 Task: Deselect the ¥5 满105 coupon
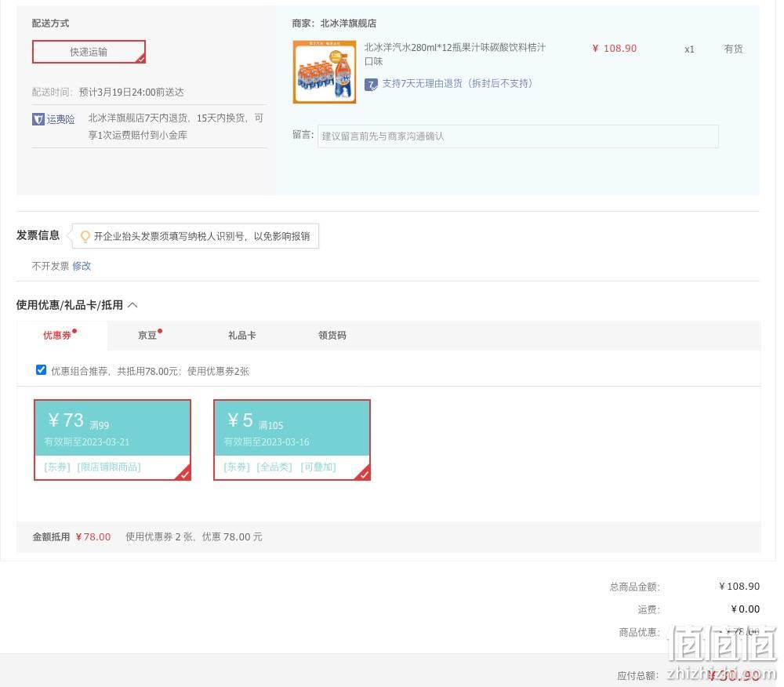coord(292,440)
